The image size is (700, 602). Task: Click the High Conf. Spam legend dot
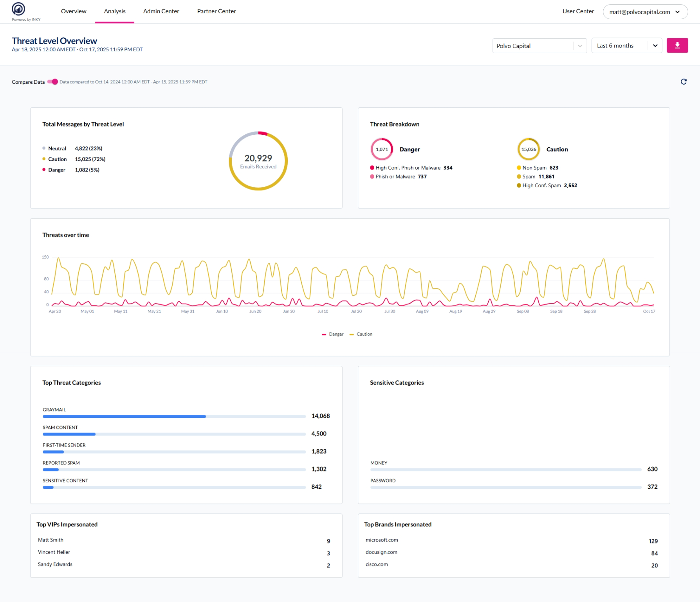click(519, 186)
